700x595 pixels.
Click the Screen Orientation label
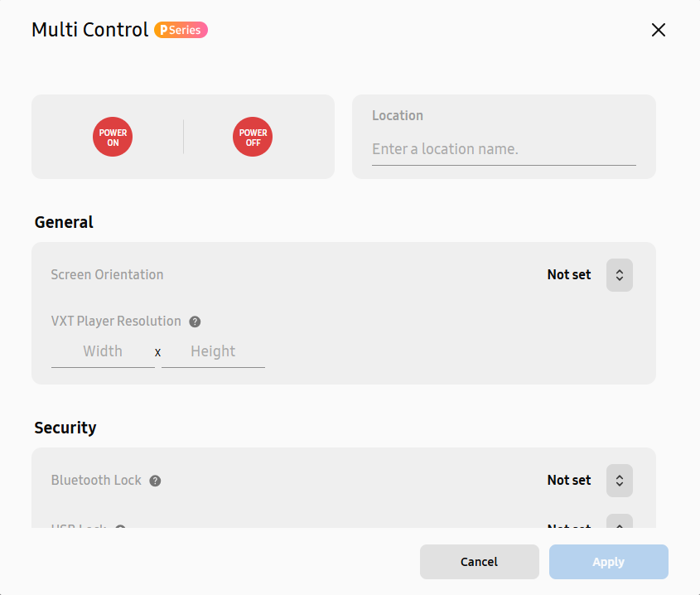107,275
